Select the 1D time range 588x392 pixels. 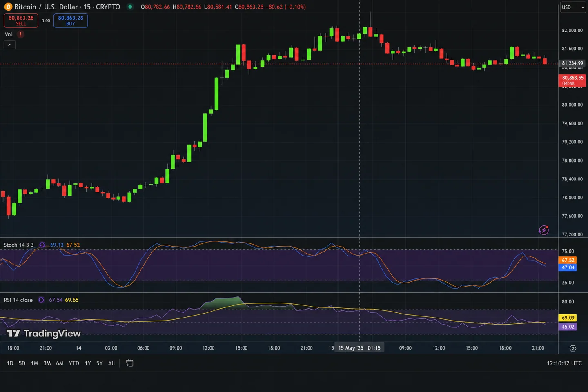(10, 363)
